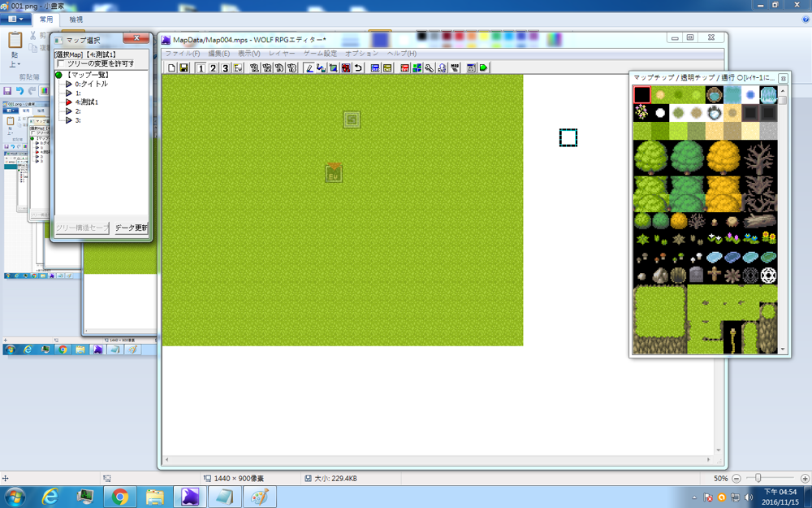Switch to layer 2 editing button
The image size is (812, 508).
click(213, 68)
